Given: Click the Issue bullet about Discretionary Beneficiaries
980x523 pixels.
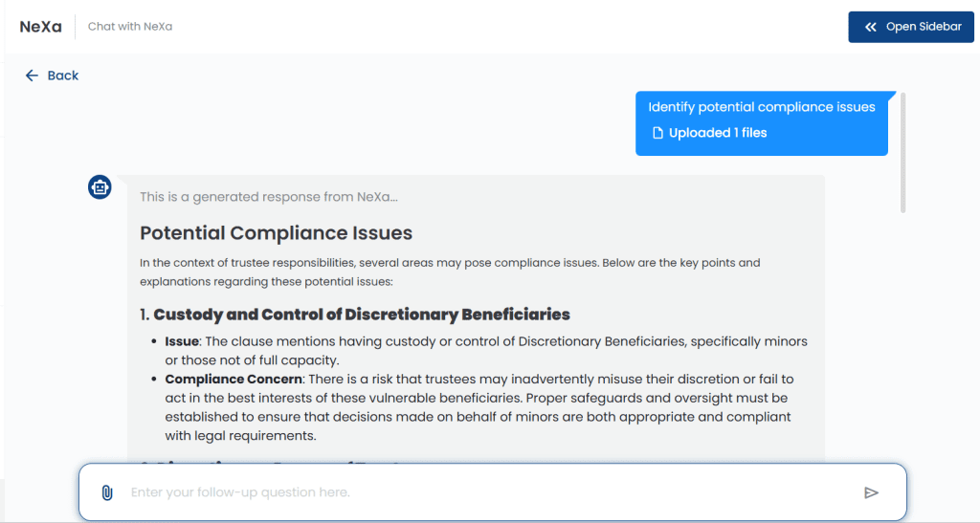Looking at the screenshot, I should (x=486, y=351).
